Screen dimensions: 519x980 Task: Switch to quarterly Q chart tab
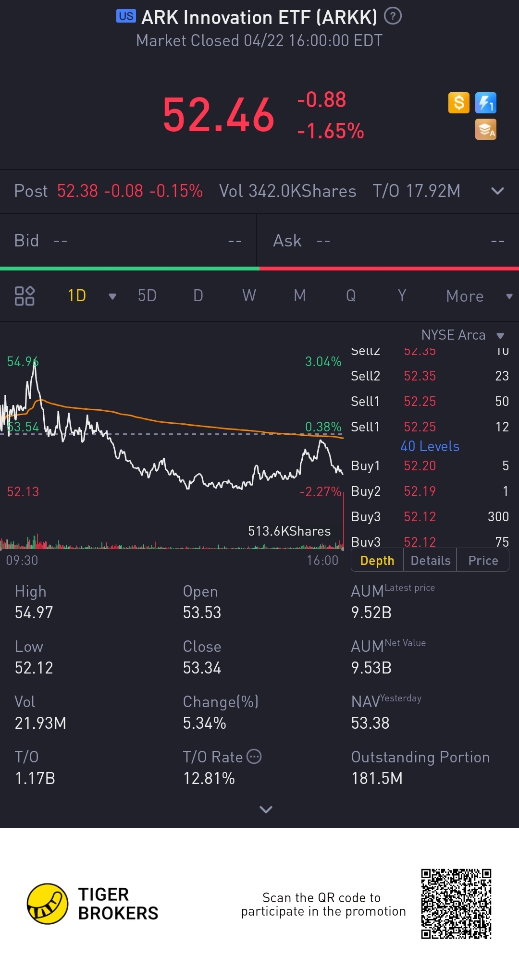tap(351, 295)
